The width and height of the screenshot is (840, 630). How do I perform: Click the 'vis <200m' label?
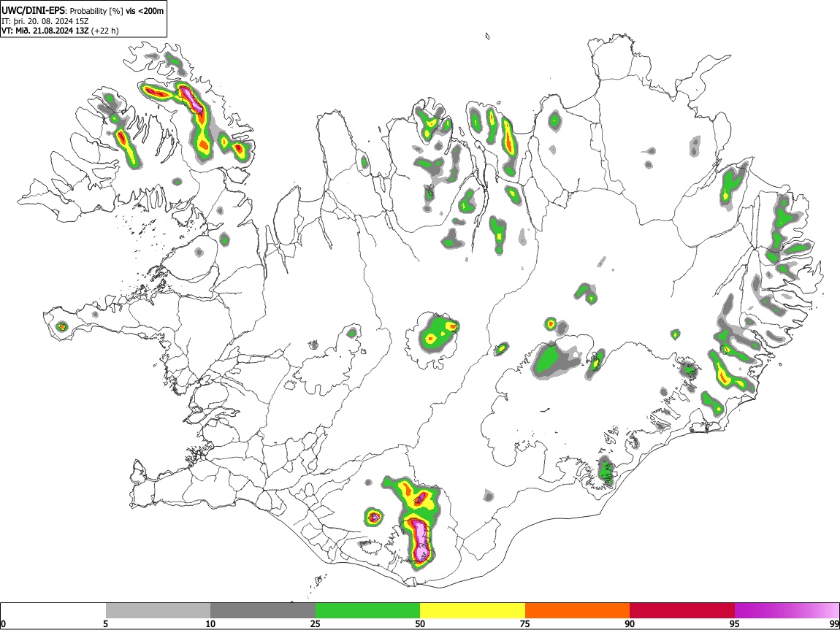(x=145, y=11)
